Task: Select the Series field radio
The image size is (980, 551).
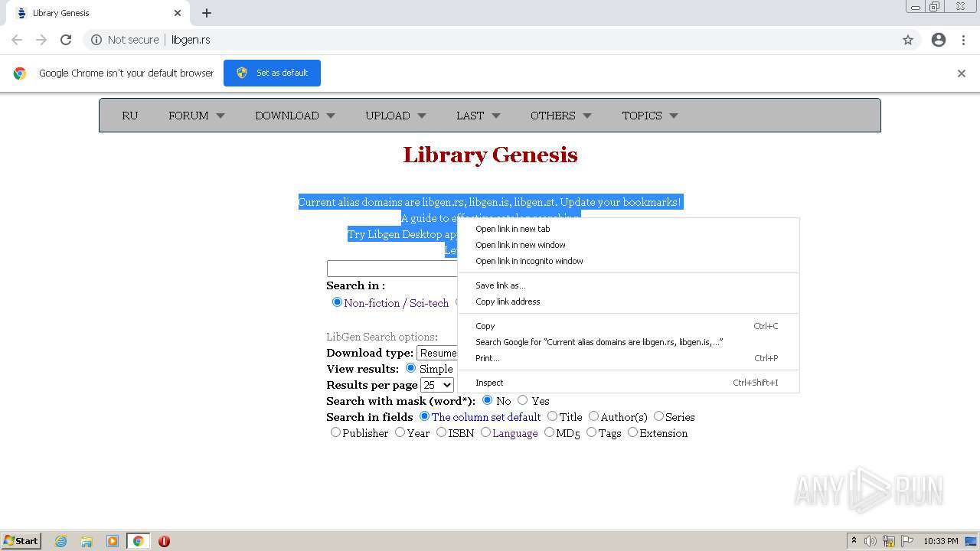Action: 659,416
